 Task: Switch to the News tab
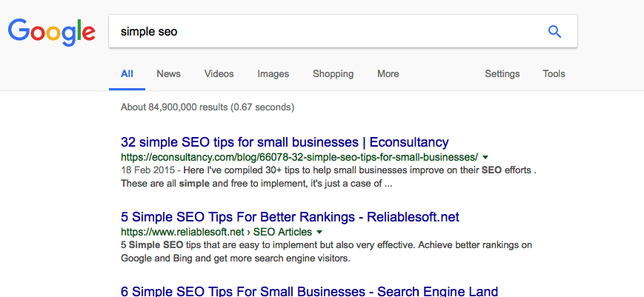click(168, 74)
